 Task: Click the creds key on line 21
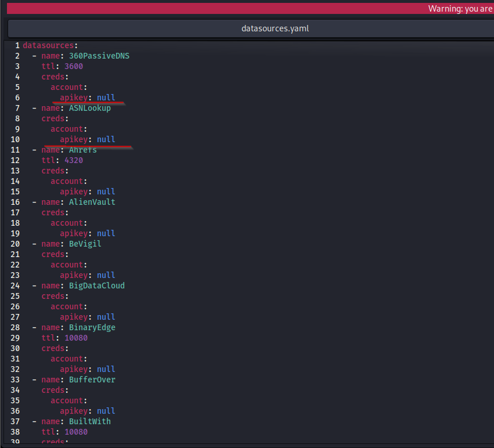click(x=53, y=254)
